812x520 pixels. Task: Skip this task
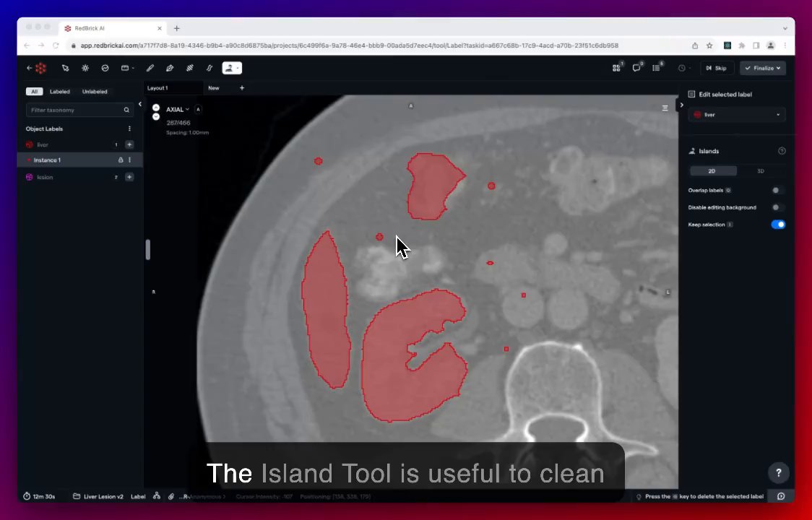coord(716,68)
